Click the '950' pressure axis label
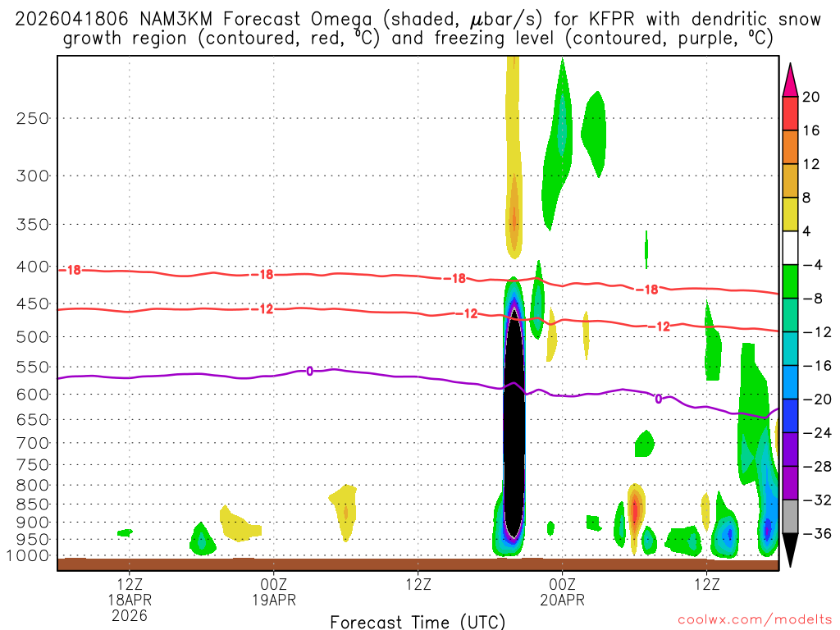Image resolution: width=840 pixels, height=630 pixels. (33, 540)
